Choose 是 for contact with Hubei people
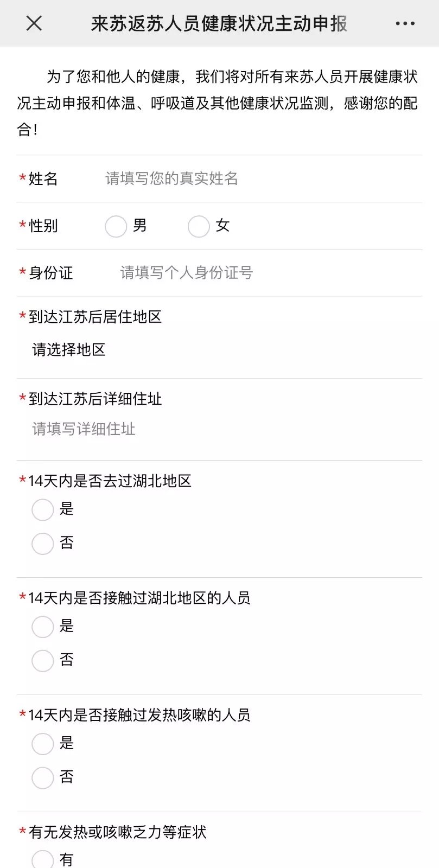Viewport: 439px width, 868px height. 43,627
